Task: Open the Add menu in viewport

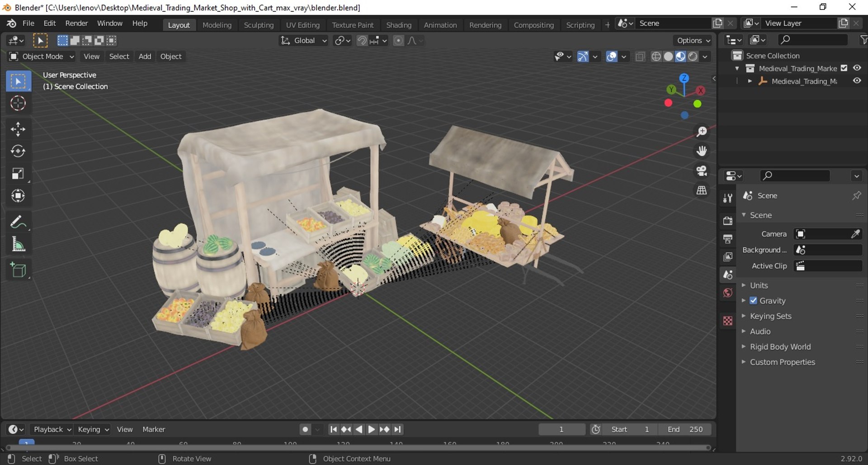Action: point(145,57)
